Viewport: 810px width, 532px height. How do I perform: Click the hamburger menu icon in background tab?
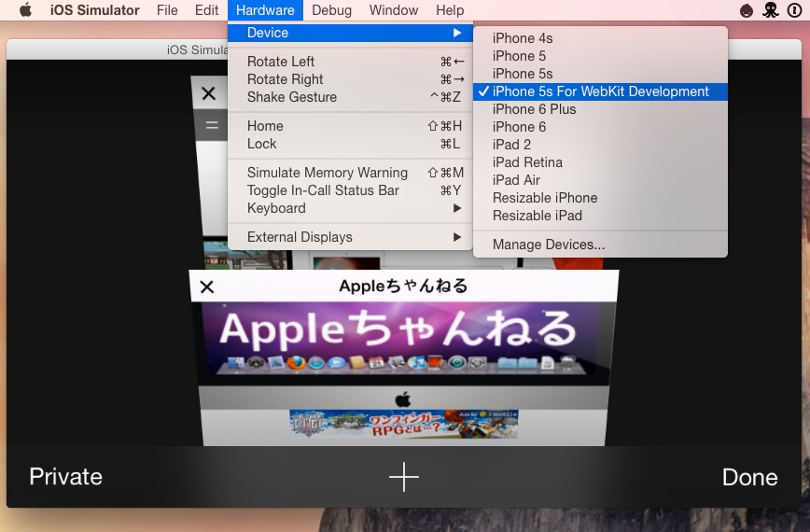point(212,125)
